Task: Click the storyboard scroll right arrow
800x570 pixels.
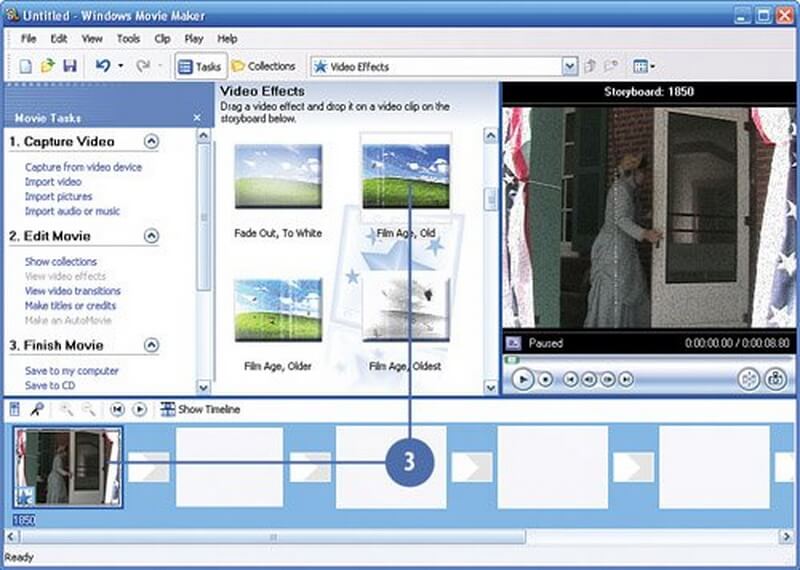Action: [x=786, y=537]
